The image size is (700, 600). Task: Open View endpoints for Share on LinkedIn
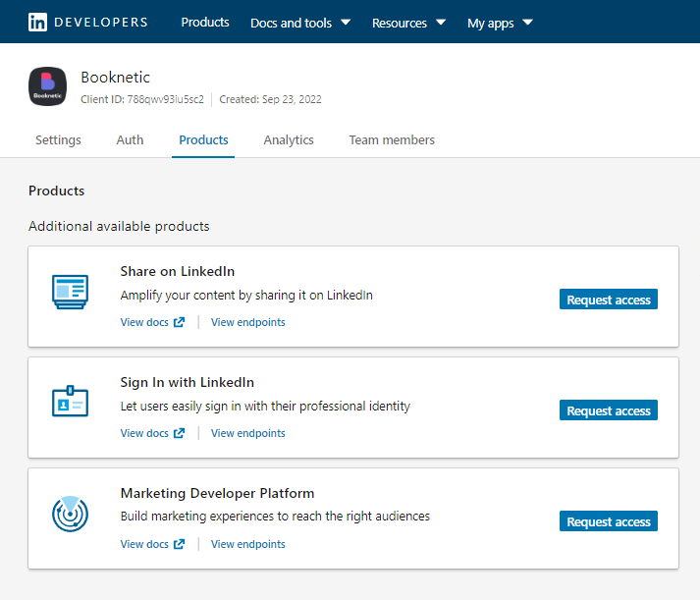click(x=247, y=322)
